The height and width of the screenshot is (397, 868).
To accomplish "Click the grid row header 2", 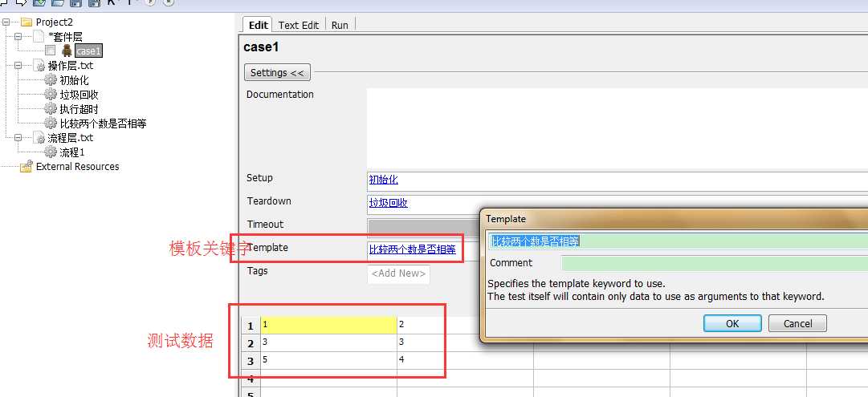I will pyautogui.click(x=251, y=343).
